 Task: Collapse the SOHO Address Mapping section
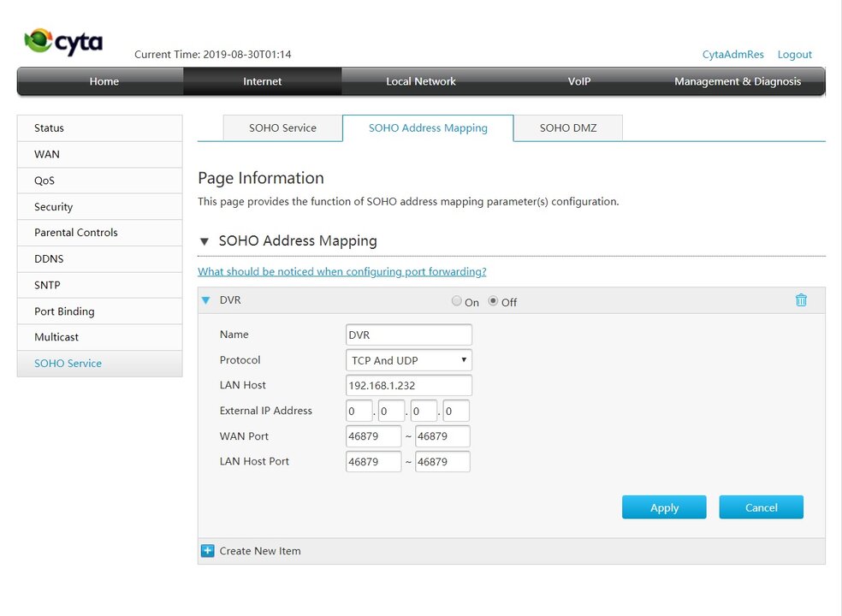(x=204, y=241)
